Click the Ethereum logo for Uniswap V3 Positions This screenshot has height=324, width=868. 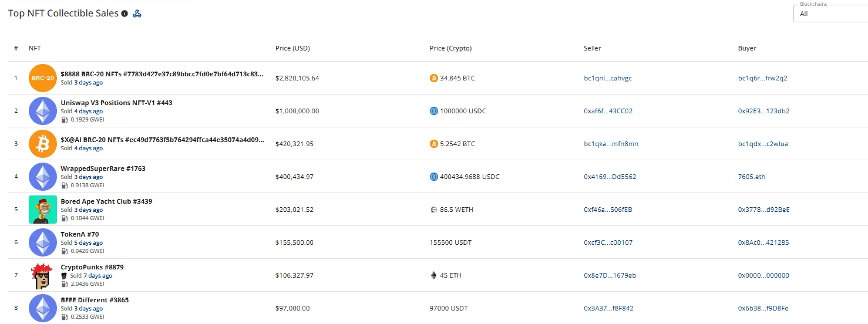[43, 111]
